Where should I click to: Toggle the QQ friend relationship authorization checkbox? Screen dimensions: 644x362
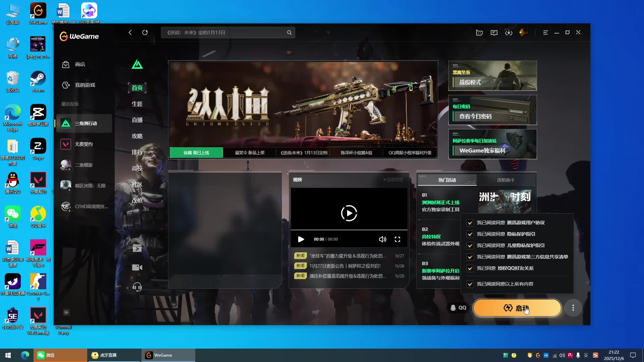pos(470,268)
